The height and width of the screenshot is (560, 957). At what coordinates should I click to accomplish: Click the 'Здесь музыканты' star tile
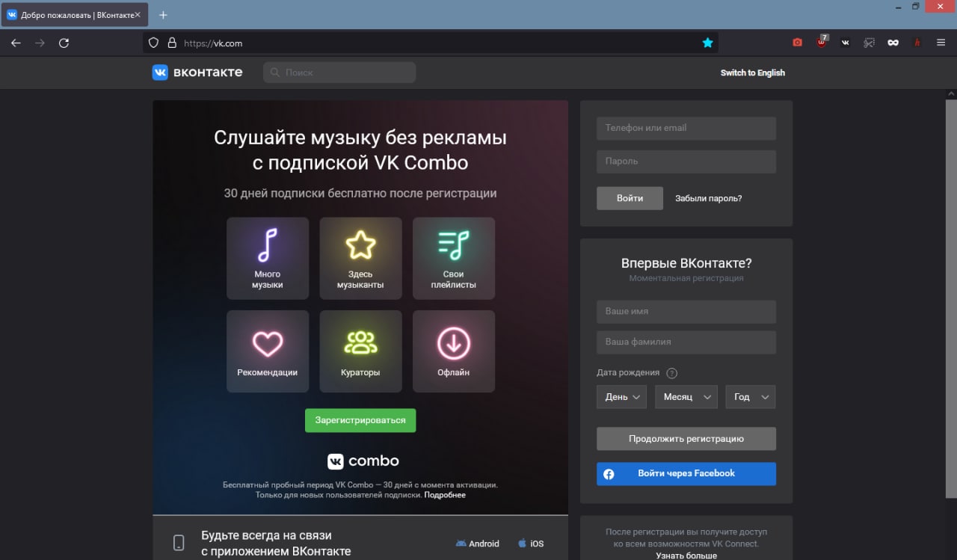(360, 258)
